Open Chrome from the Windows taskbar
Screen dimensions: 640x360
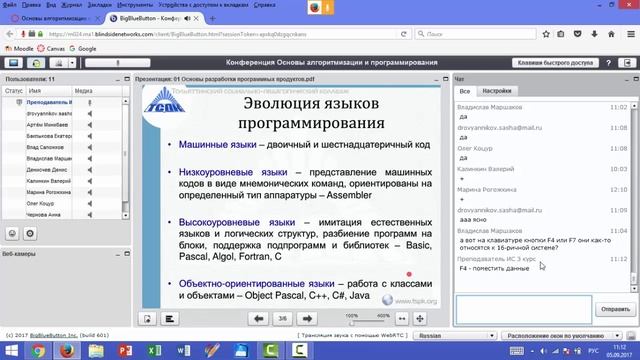coord(38,351)
